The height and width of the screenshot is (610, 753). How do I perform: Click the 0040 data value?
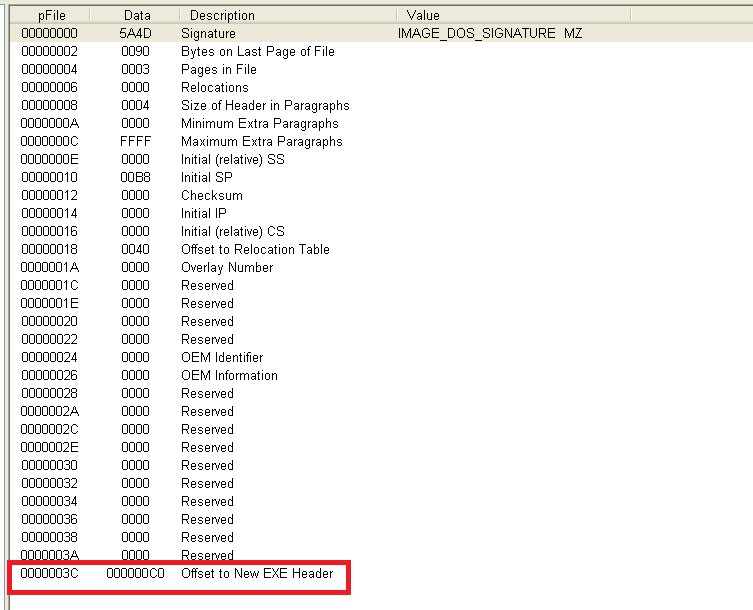(x=135, y=249)
